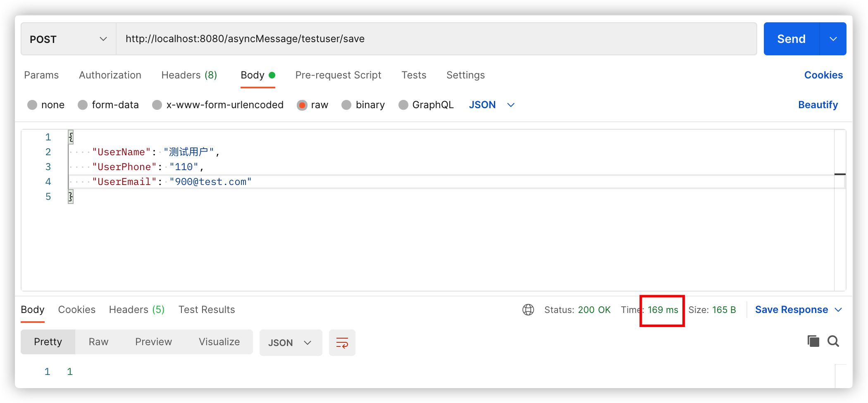The width and height of the screenshot is (868, 403).
Task: Choose the binary body option
Action: click(346, 105)
